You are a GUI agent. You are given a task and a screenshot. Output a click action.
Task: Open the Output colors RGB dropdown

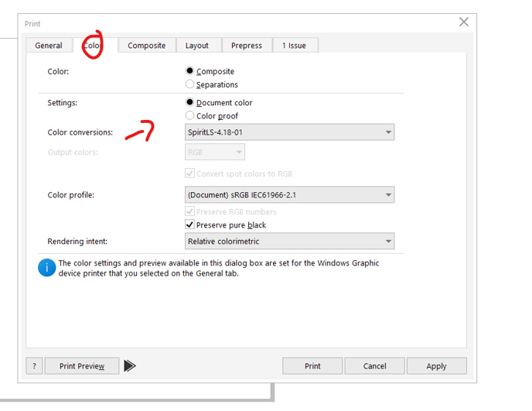coord(215,152)
